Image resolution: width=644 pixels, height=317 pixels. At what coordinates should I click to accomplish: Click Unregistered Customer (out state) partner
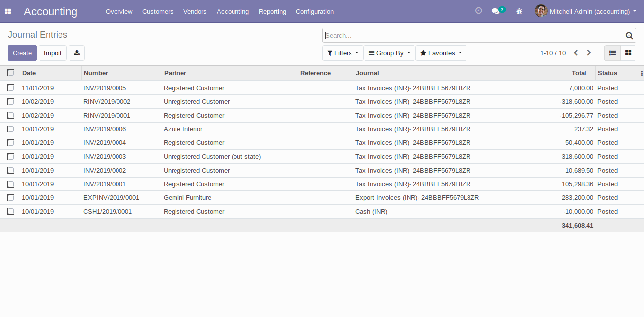click(x=212, y=157)
